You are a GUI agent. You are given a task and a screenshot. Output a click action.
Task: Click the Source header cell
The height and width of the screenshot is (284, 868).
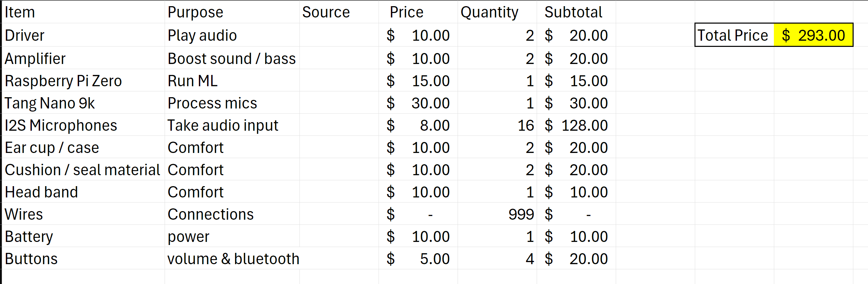339,12
